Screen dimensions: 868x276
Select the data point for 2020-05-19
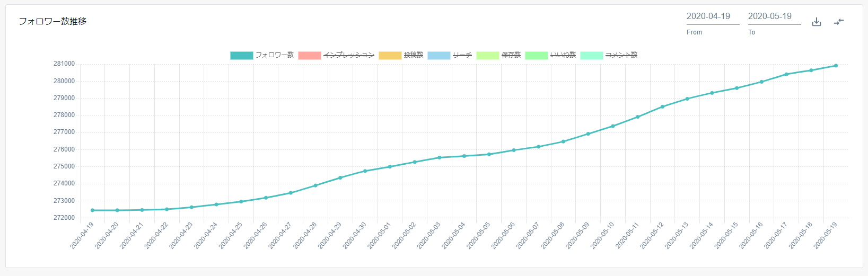tap(836, 66)
